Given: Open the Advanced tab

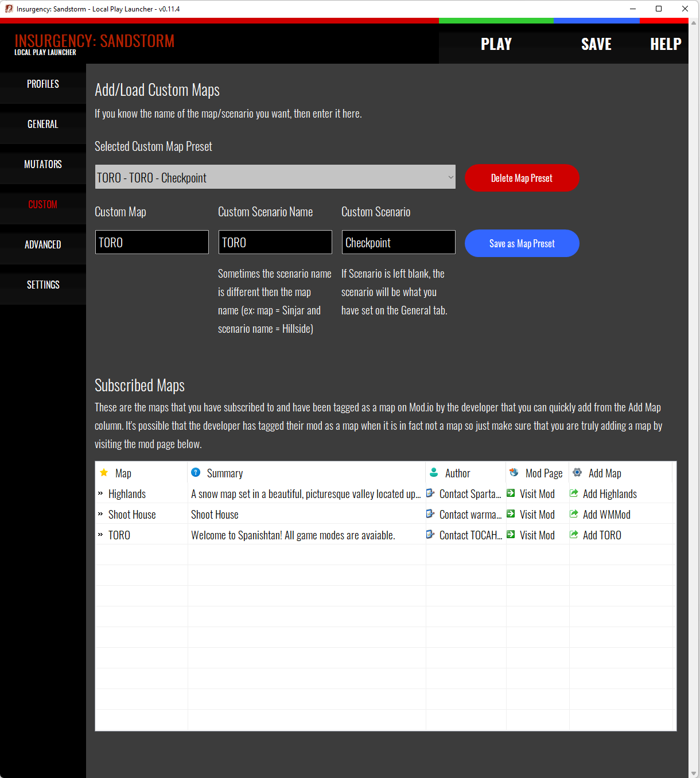Looking at the screenshot, I should tap(43, 244).
